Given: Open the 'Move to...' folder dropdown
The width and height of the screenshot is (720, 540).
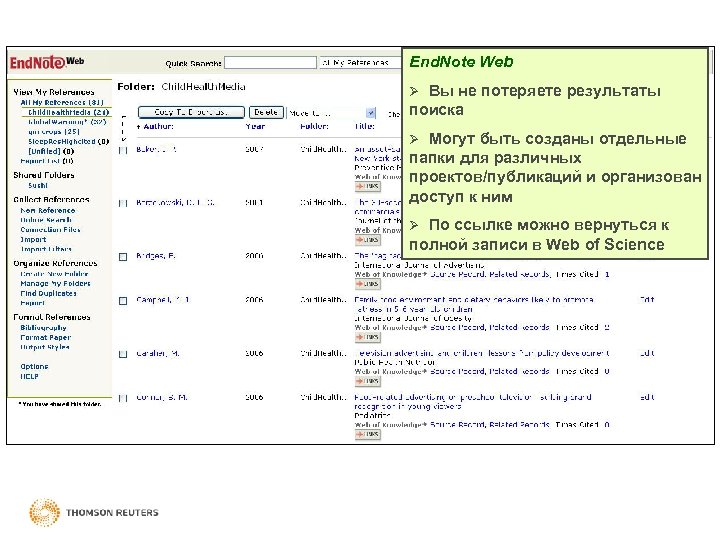Looking at the screenshot, I should tap(332, 113).
